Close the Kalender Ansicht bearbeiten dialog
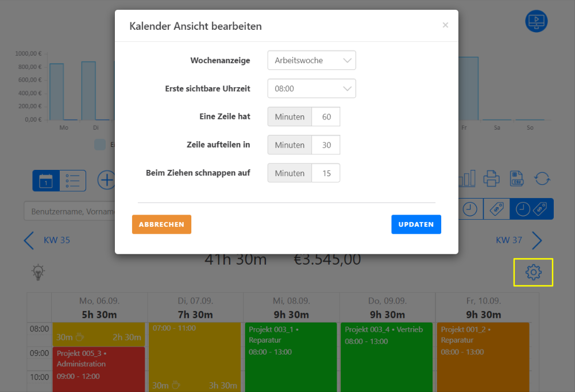 pos(445,25)
